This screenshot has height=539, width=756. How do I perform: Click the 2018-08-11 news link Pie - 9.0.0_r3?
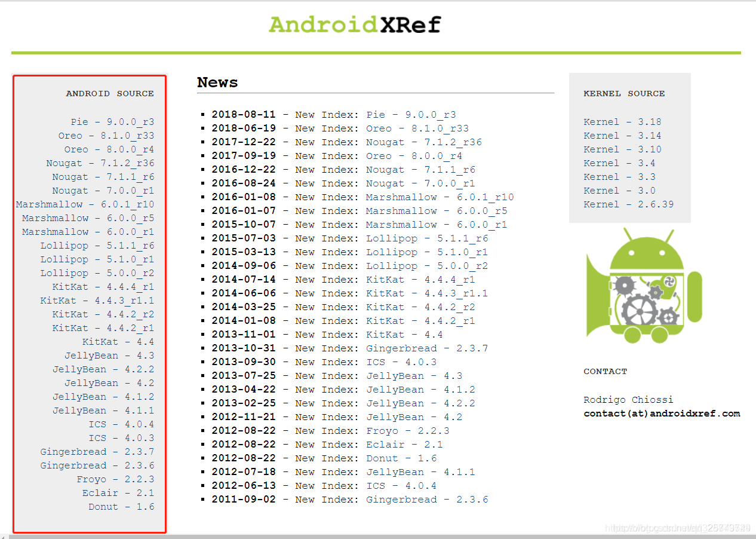click(x=411, y=115)
